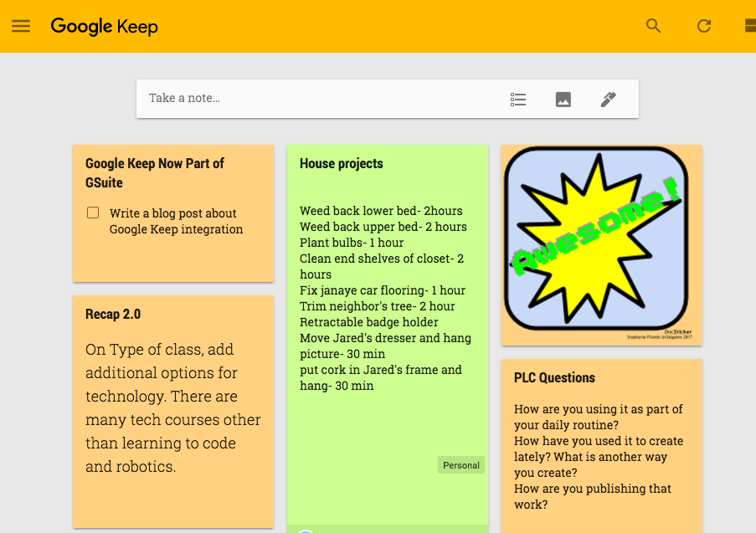Screen dimensions: 756x533
Task: Click 'Trim neighbor's tree- 2 hour' line
Action: (377, 306)
